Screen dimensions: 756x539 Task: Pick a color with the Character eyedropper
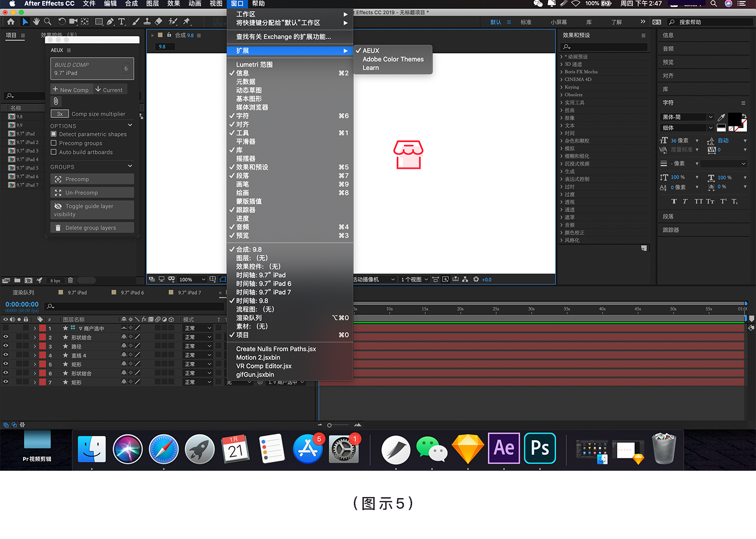(721, 118)
